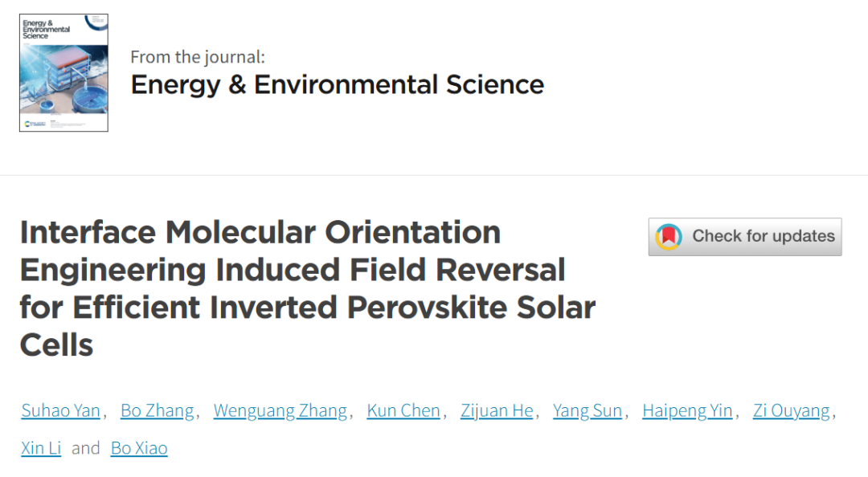
Task: Open the last author Bo Xiao's link
Action: pos(139,448)
